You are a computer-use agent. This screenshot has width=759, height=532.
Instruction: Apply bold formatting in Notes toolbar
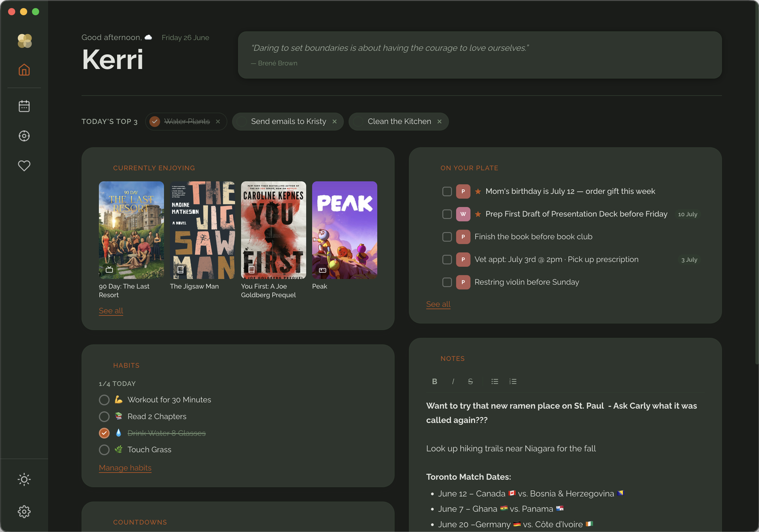coord(434,382)
